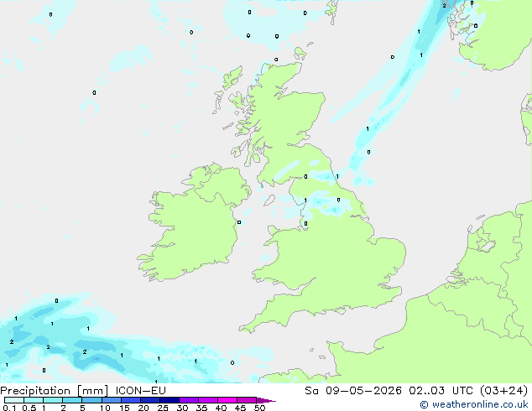Select the 2–5 mm legend color swatch
The image size is (532, 411).
click(72, 400)
